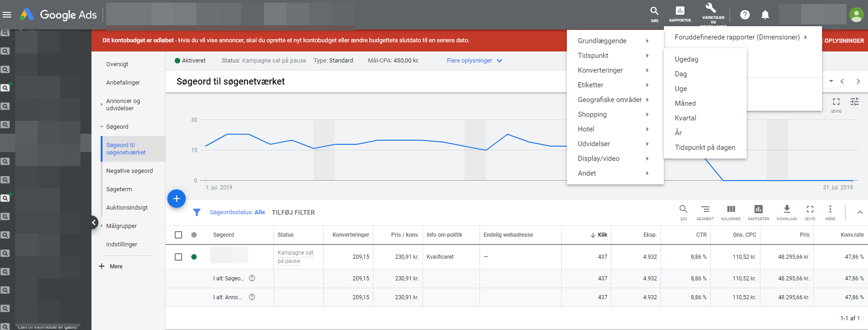Click the Google Ads logo
Viewport: 868px width, 330px height.
tap(58, 15)
